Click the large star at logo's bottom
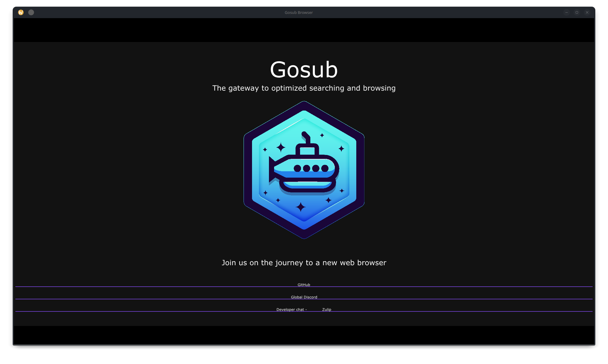Viewport: 608px width, 364px height. [x=301, y=207]
